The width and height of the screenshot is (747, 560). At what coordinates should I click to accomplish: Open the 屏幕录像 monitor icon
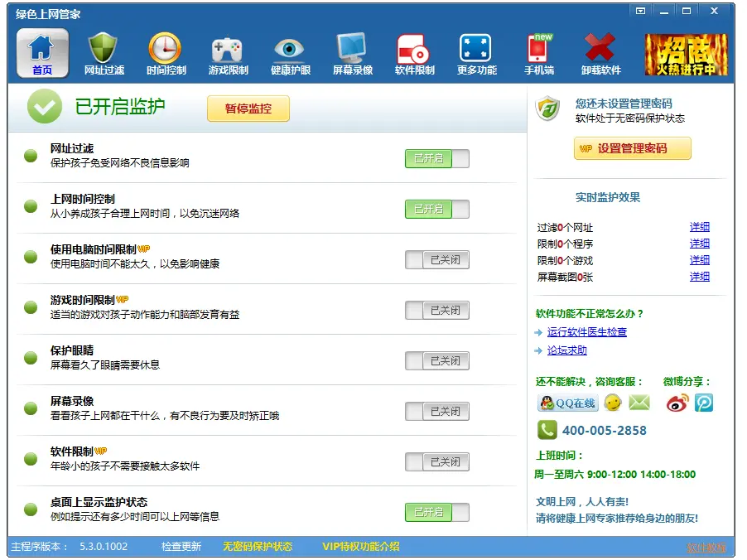[x=352, y=50]
